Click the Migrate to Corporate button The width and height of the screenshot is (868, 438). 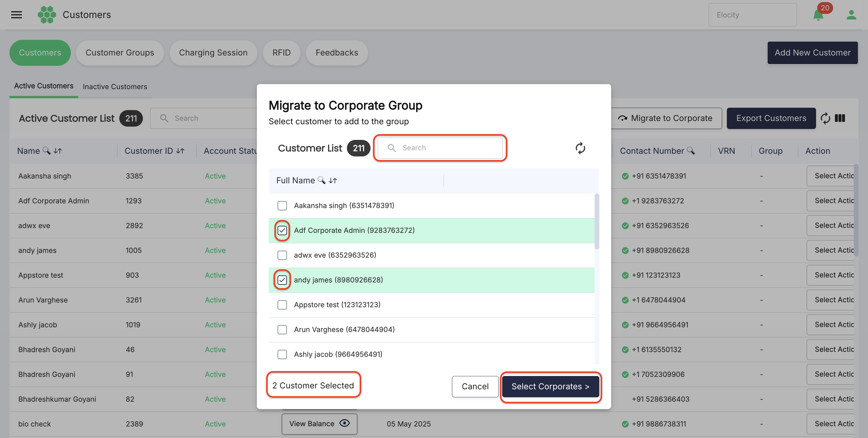pos(666,118)
